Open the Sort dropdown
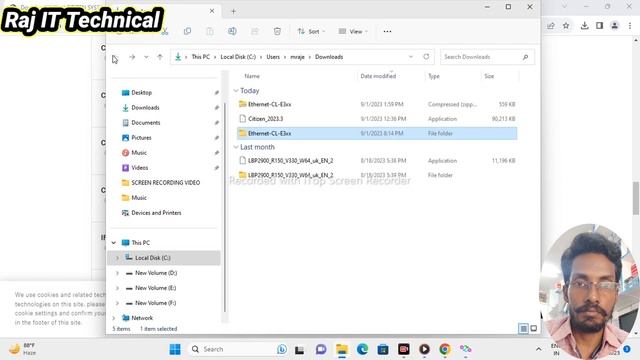 (x=311, y=31)
